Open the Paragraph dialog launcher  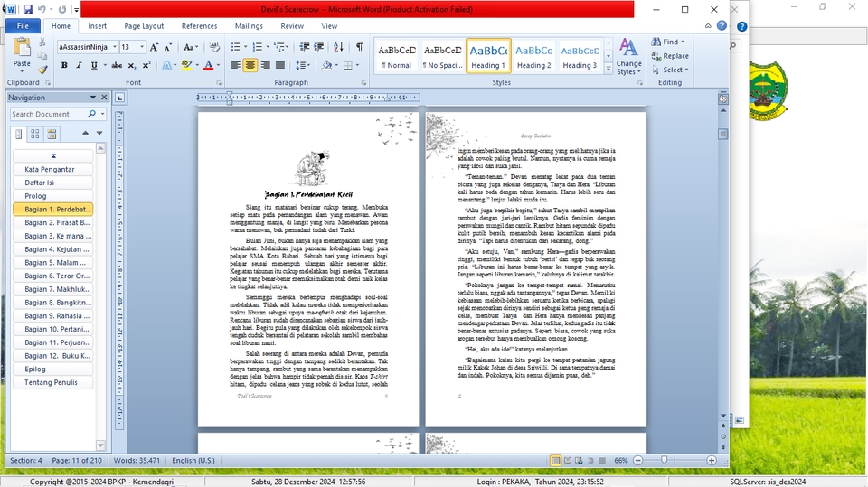click(363, 83)
